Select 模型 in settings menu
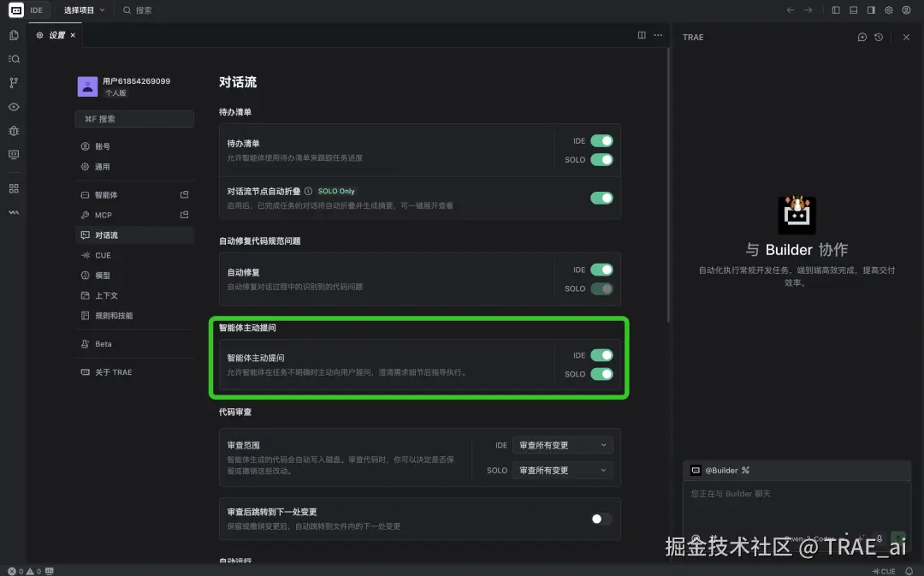 [x=135, y=276]
